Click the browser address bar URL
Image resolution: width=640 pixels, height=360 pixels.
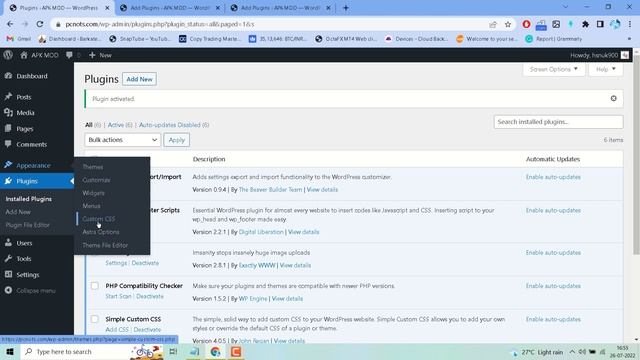tap(160, 24)
